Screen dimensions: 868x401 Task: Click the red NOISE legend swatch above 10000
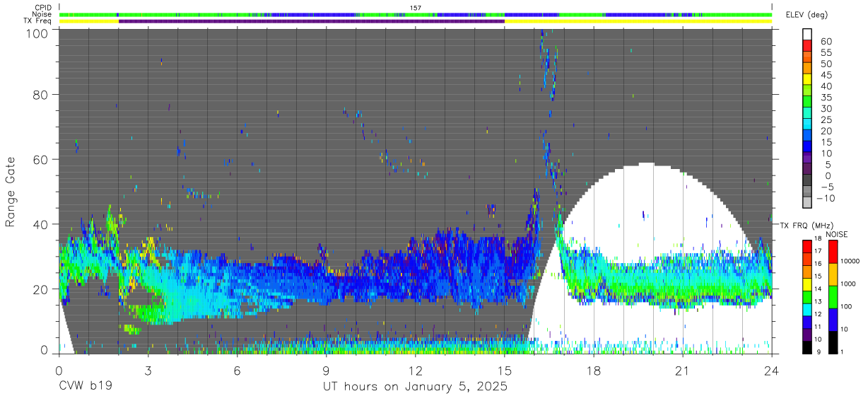(x=833, y=252)
